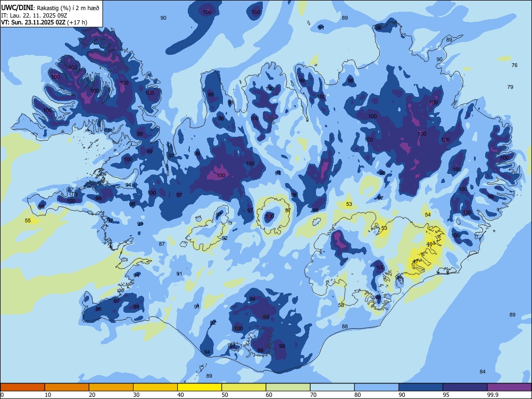Click the '84' humidity value on the map
532x399 pixels.
(483, 372)
